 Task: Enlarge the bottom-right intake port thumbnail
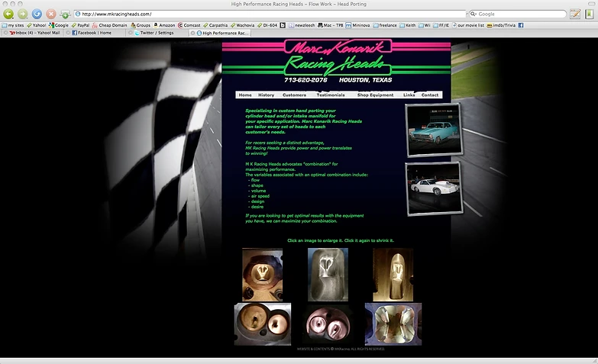393,324
